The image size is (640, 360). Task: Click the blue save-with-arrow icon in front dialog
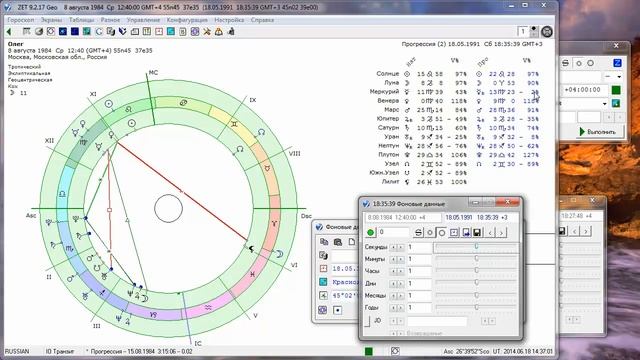[x=466, y=232]
